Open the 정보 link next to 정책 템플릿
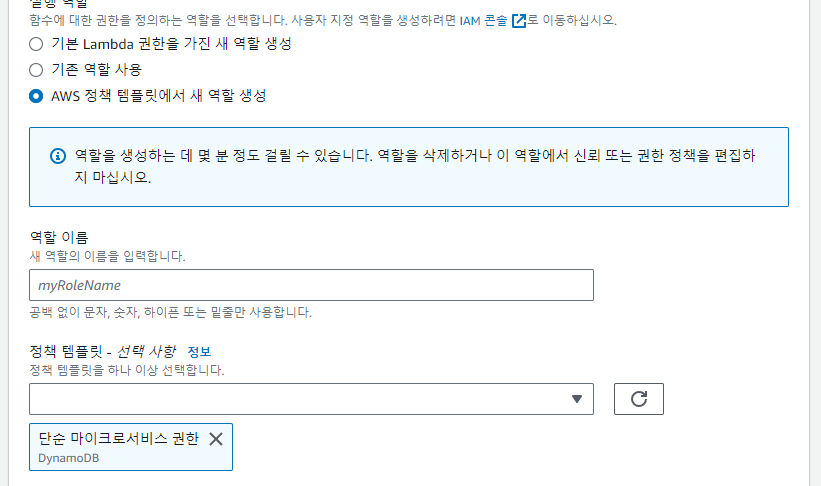Viewport: 821px width, 486px height. point(200,352)
